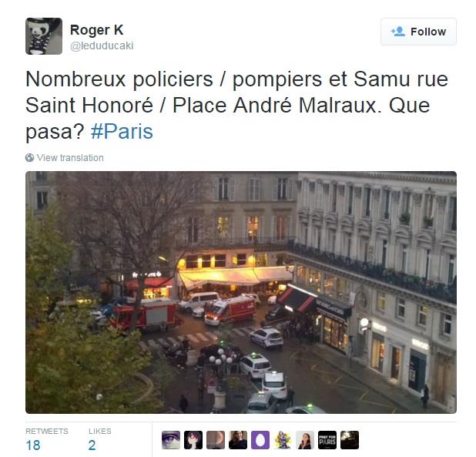
Task: Open the last dark photo avatar
Action: click(x=350, y=440)
